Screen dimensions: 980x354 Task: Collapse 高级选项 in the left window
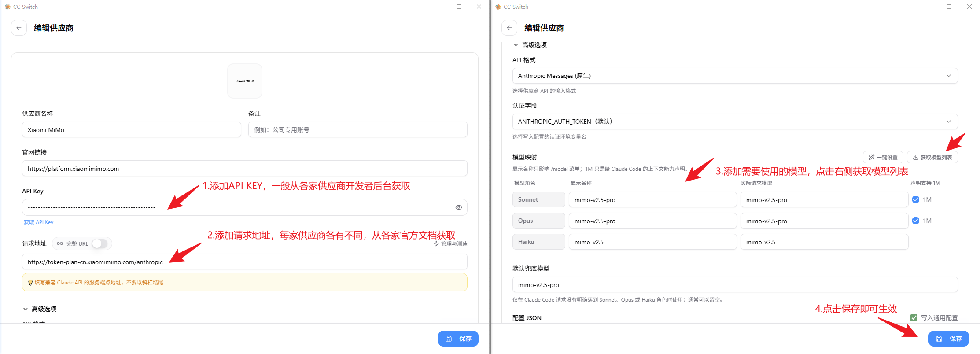(x=40, y=309)
